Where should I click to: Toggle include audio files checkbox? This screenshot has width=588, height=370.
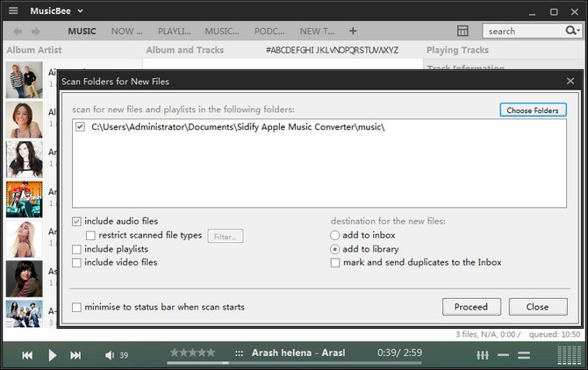point(76,221)
